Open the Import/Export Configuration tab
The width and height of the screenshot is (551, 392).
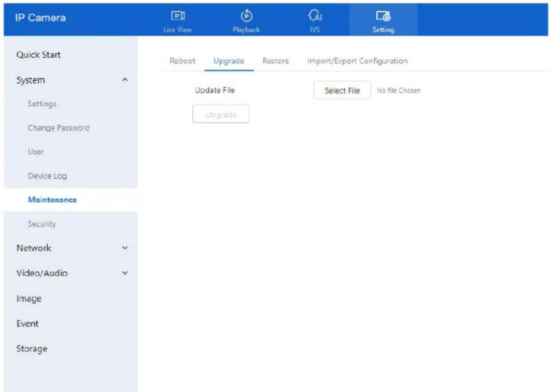[x=357, y=61]
